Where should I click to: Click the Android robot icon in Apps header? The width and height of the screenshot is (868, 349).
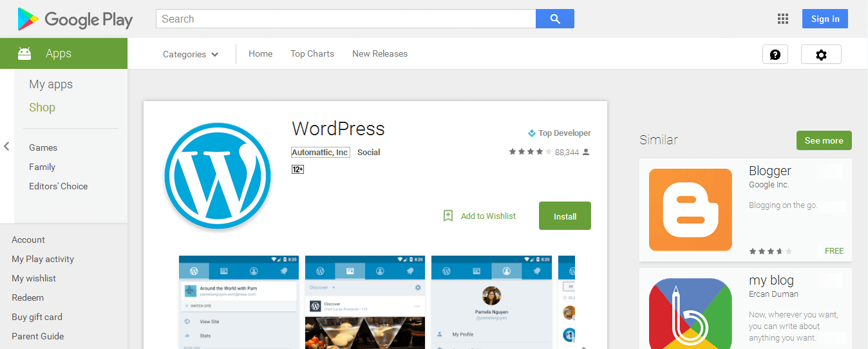click(x=24, y=53)
